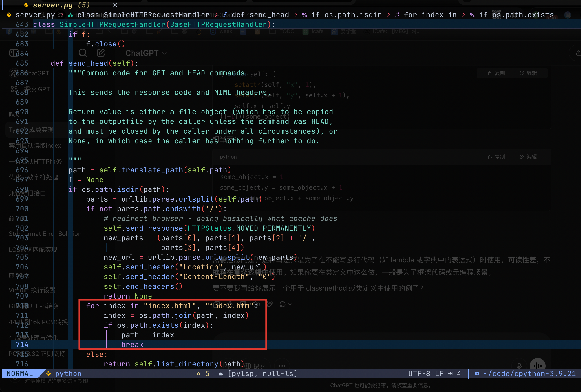Image resolution: width=581 pixels, height=392 pixels.
Task: Open the three-dots more tools menu
Action: pos(282,366)
